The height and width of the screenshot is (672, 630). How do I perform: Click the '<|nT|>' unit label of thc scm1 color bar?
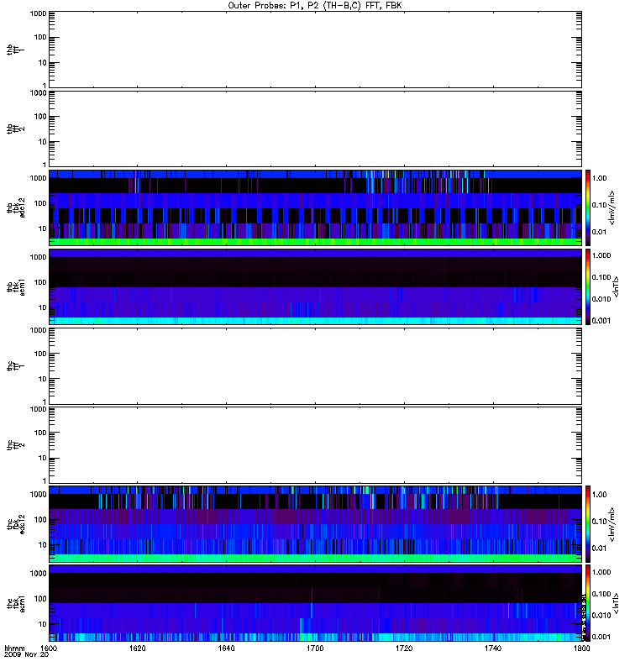pos(616,603)
